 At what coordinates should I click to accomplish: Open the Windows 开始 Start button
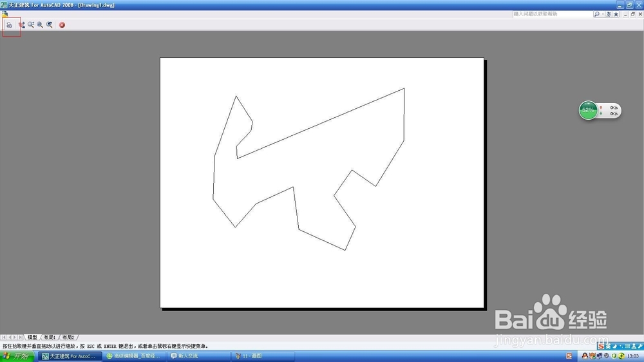pyautogui.click(x=17, y=356)
